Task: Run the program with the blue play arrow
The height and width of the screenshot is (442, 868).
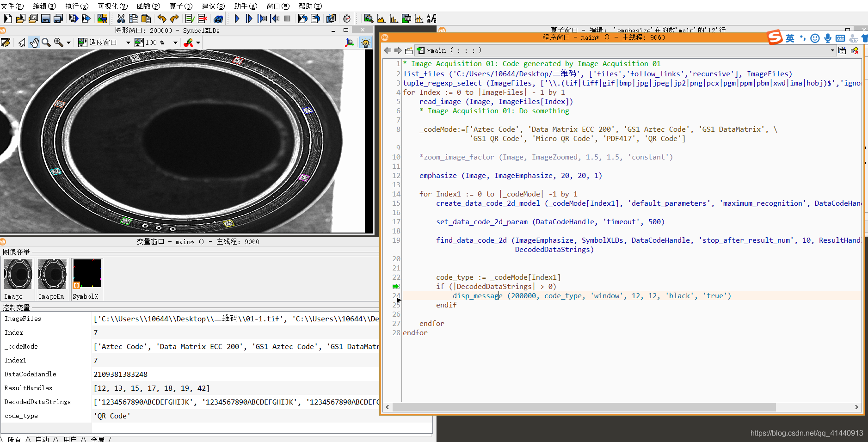Action: click(x=237, y=18)
